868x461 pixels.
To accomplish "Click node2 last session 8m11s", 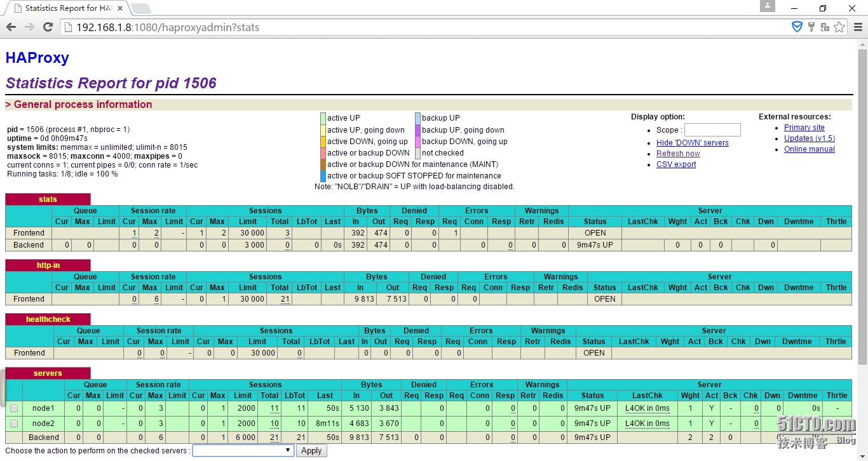I will point(329,424).
